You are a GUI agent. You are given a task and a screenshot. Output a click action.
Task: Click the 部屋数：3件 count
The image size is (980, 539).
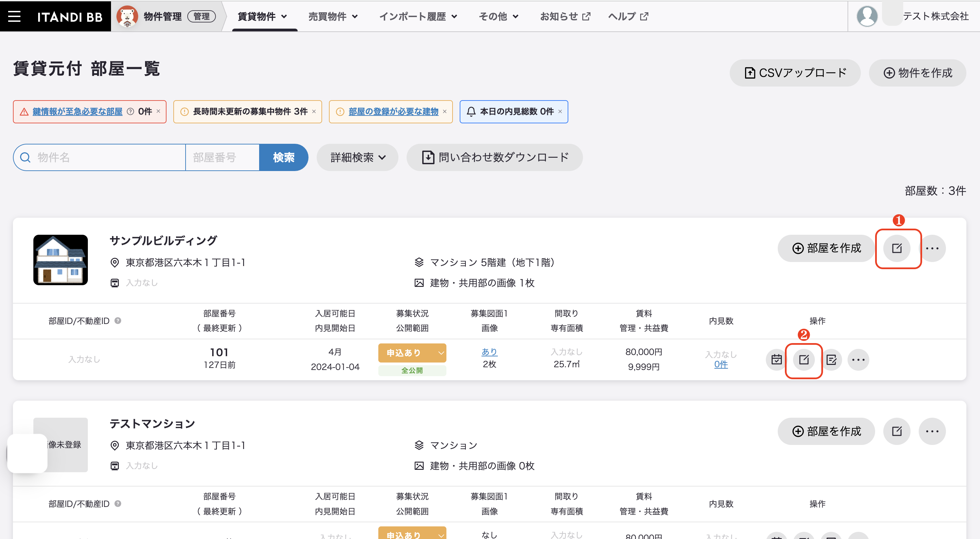click(935, 191)
